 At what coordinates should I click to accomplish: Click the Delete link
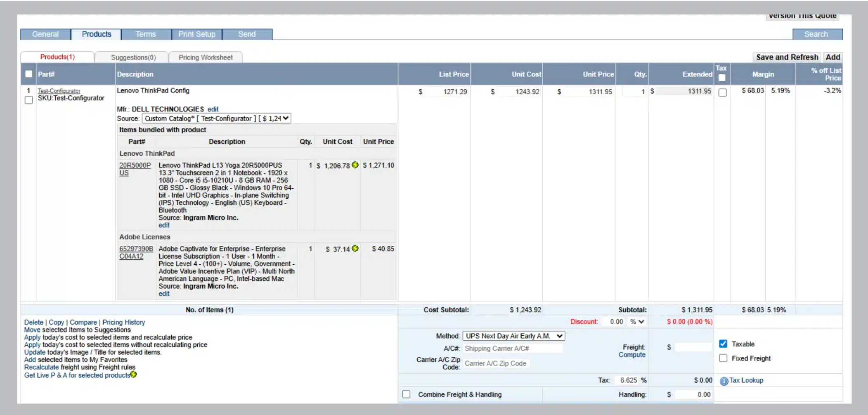tap(33, 322)
